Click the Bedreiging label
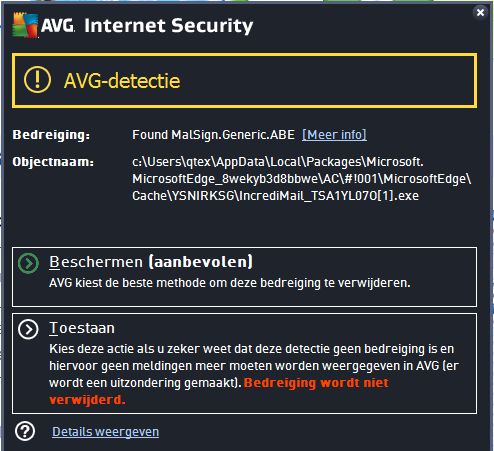Viewport: 494px width, 451px height. [51, 135]
